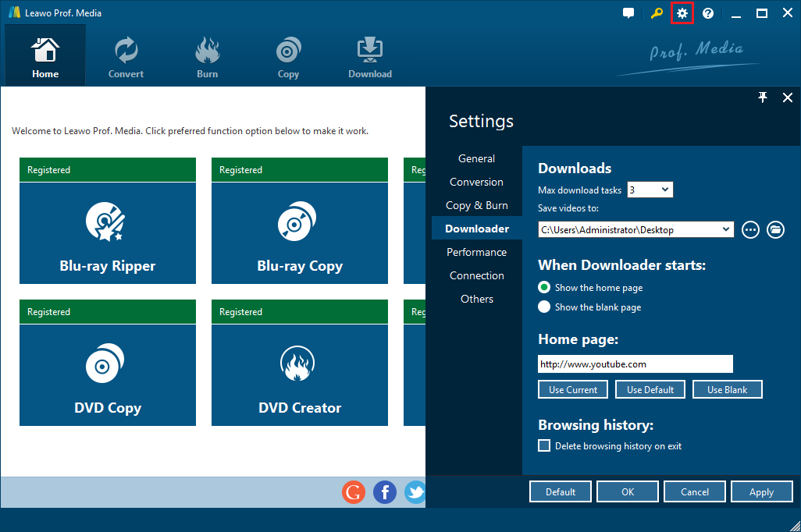
Task: Open the Download module
Action: pos(369,55)
